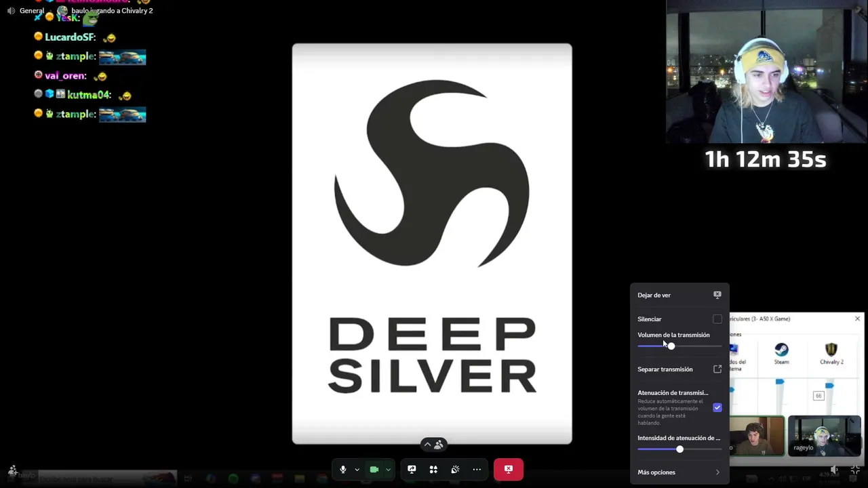Toggle the fullscreen corner icon
This screenshot has width=868, height=488.
point(855,470)
